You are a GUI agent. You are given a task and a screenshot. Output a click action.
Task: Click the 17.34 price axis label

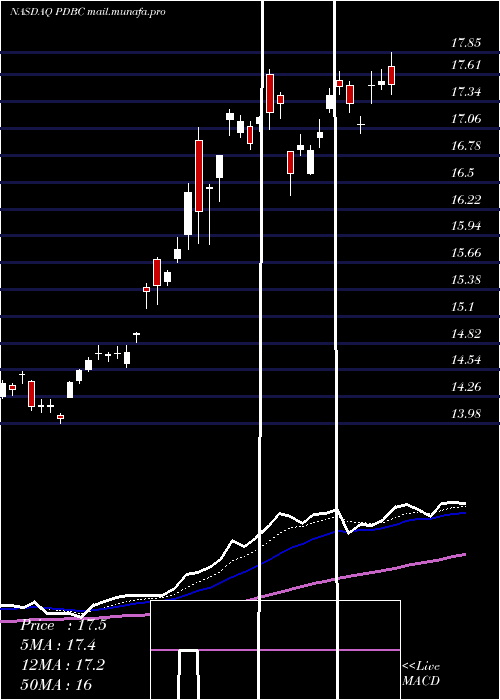click(466, 92)
